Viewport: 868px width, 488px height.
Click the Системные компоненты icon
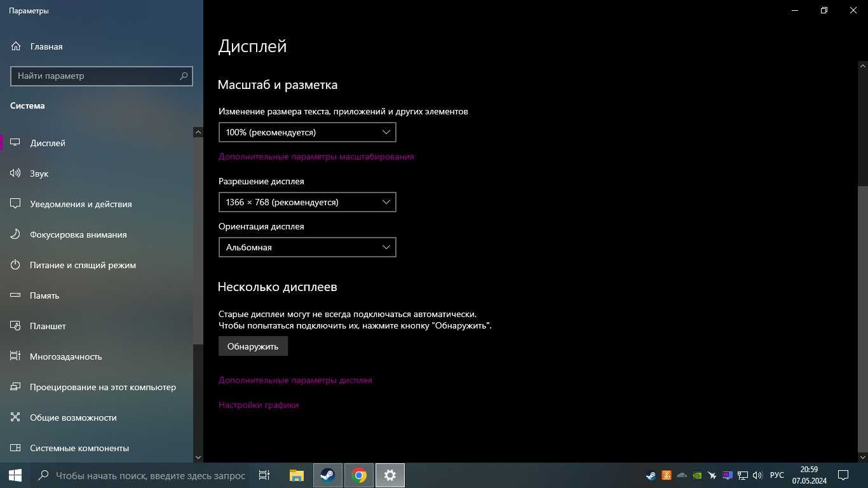[16, 448]
